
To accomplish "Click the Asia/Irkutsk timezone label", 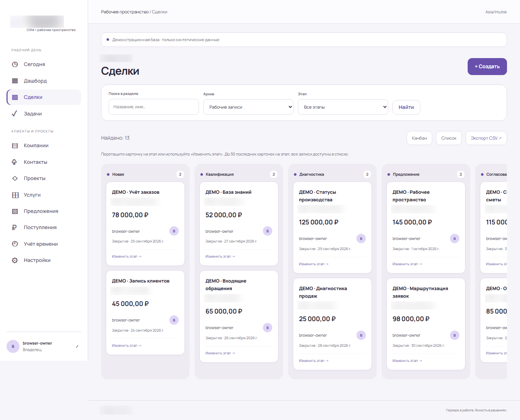I will tap(496, 12).
